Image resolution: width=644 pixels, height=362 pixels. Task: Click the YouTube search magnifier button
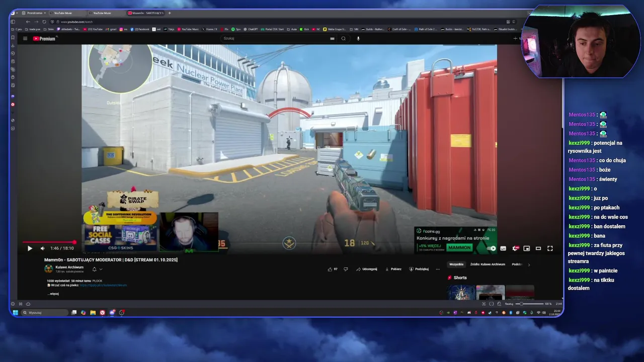tap(344, 38)
